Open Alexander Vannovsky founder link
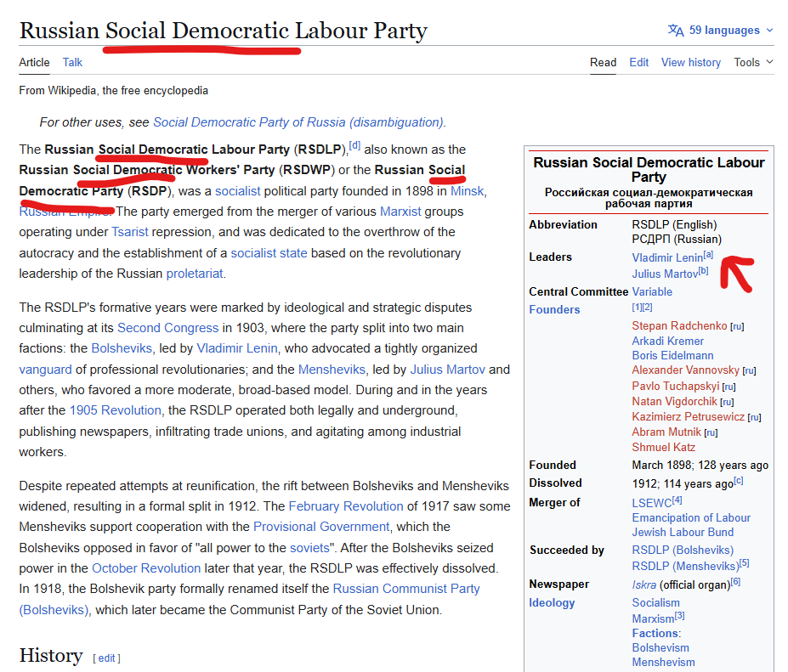The height and width of the screenshot is (672, 788). tap(685, 370)
